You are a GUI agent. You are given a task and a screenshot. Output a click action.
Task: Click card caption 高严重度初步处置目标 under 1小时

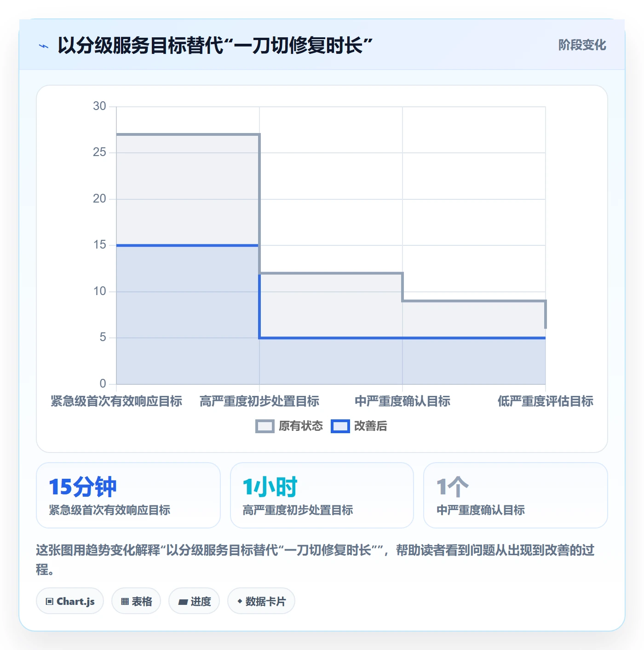298,510
